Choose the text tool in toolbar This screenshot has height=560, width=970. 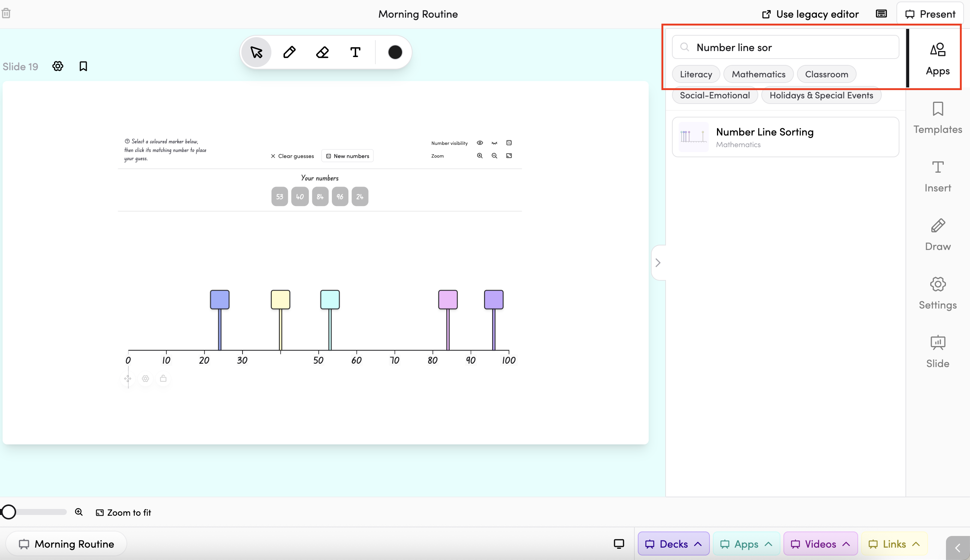355,52
